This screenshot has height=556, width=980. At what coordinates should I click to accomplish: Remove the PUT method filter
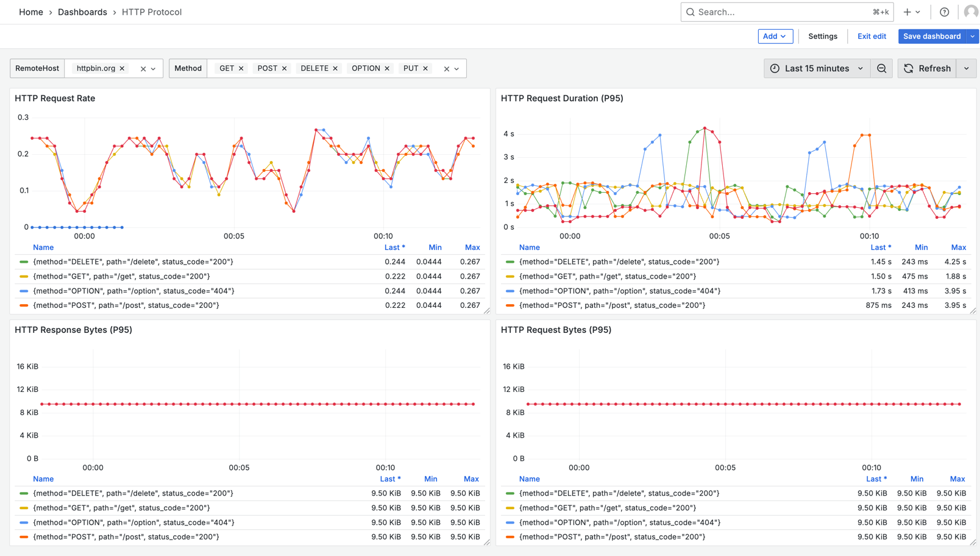click(425, 68)
